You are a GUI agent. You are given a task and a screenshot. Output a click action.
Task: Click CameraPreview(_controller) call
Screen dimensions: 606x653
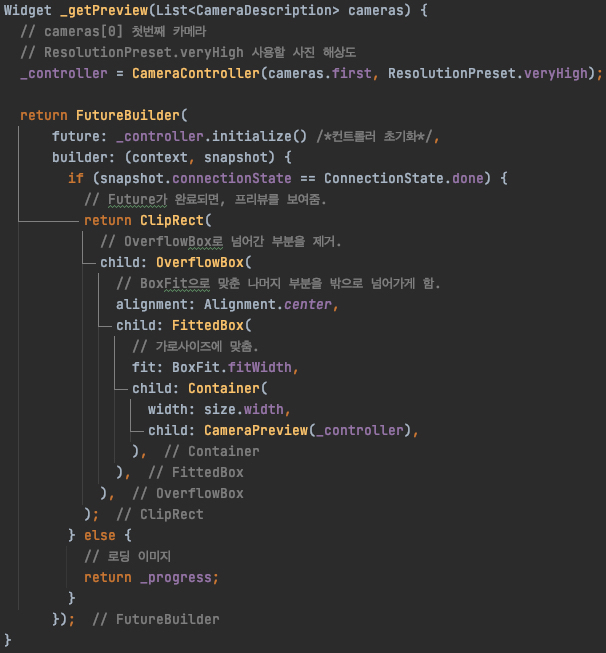click(307, 430)
